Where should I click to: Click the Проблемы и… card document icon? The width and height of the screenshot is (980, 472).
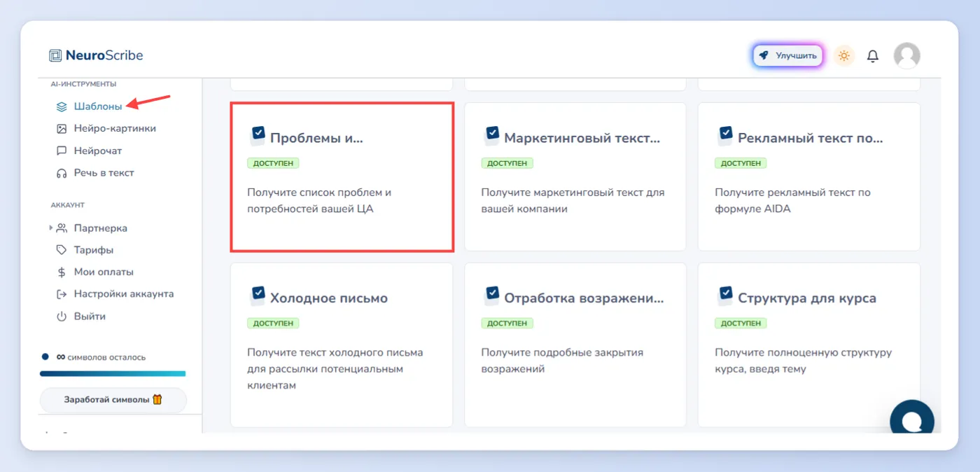tap(258, 135)
